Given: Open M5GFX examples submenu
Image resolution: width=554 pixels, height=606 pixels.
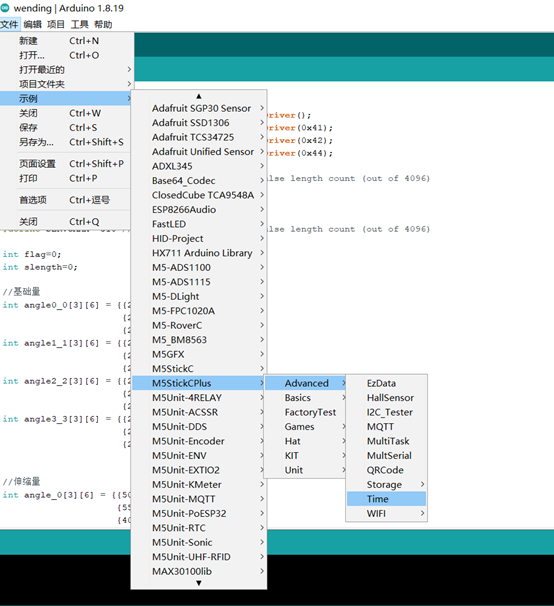Looking at the screenshot, I should (x=199, y=354).
